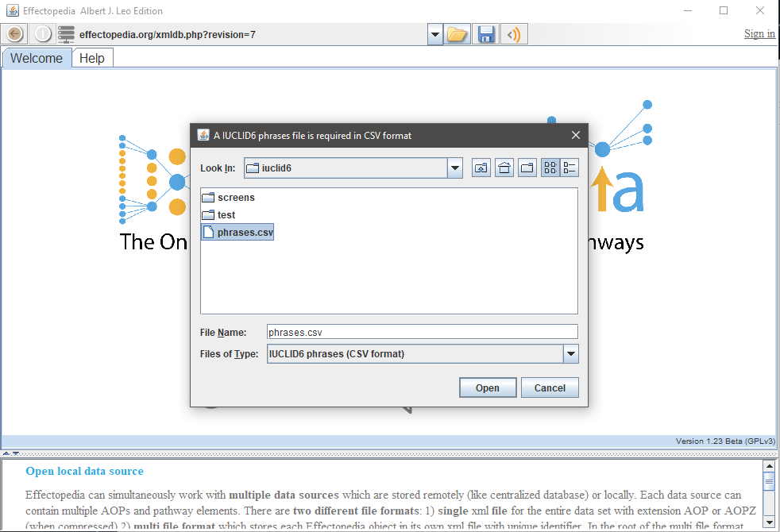
Task: Expand the Files of Type dropdown
Action: click(570, 354)
